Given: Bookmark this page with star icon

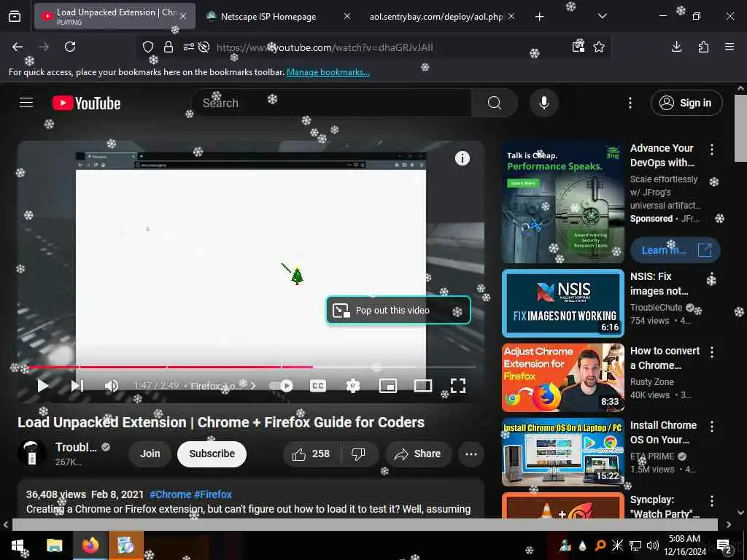Looking at the screenshot, I should pos(599,47).
